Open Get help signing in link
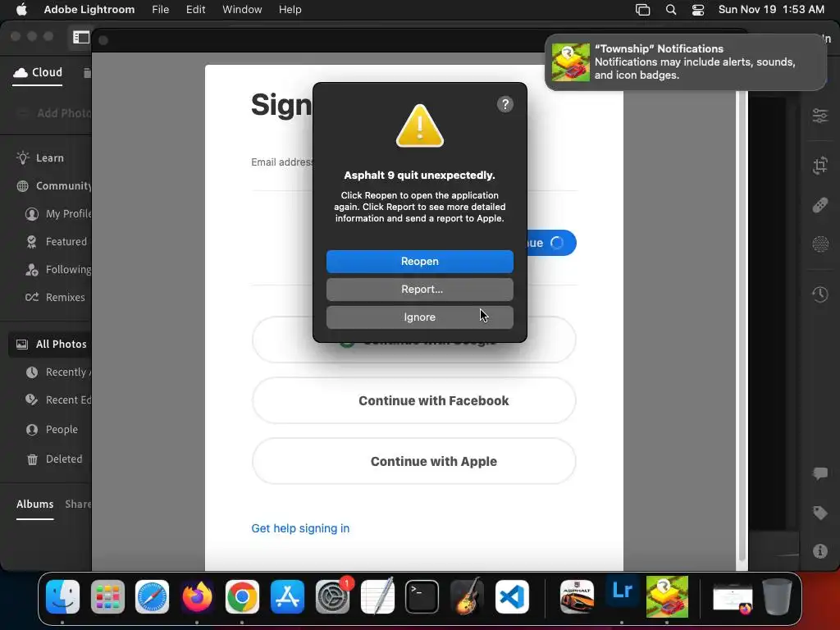This screenshot has width=840, height=630. [300, 528]
